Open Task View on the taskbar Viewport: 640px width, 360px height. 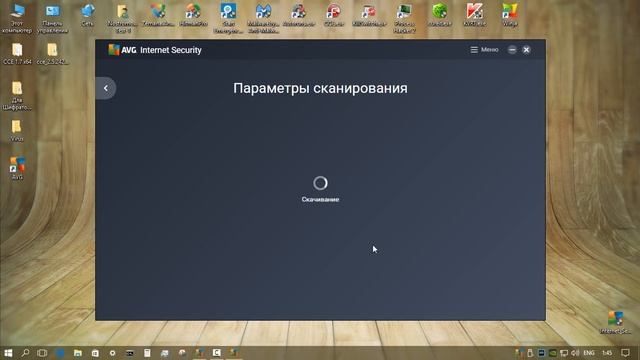pos(42,353)
